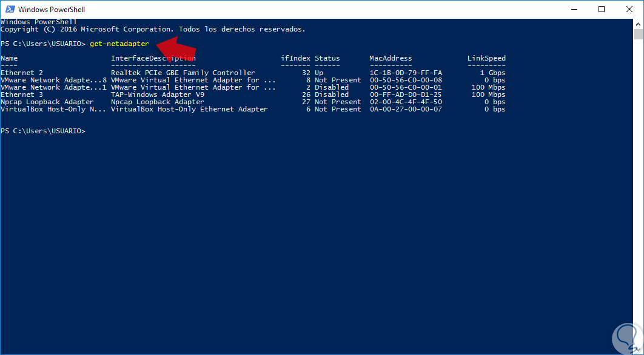Click the PowerShell icon in the title bar
The height and width of the screenshot is (355, 644).
click(10, 9)
